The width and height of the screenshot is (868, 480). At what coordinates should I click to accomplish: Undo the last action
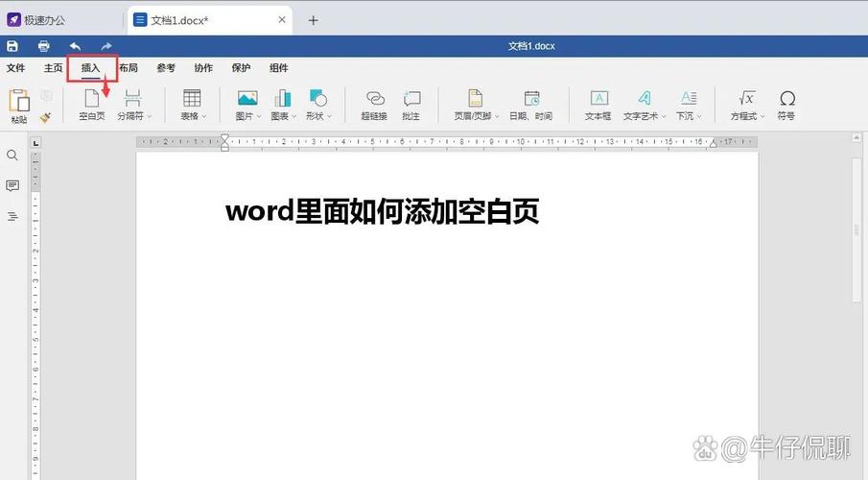[x=75, y=46]
